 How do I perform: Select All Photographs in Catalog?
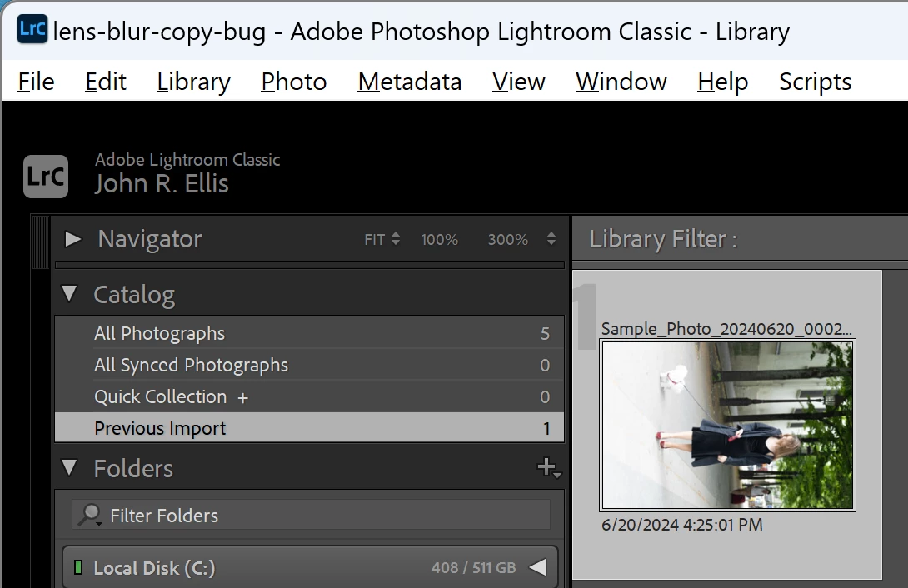(309, 333)
